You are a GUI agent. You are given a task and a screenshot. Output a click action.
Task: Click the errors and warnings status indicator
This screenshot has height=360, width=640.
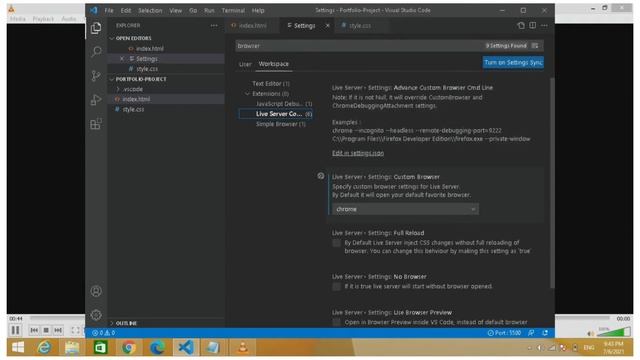pyautogui.click(x=104, y=333)
